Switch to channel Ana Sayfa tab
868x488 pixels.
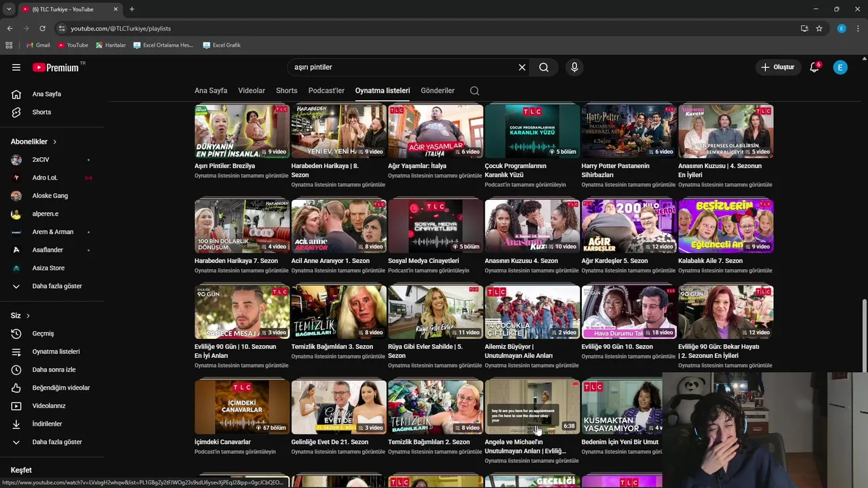(211, 91)
